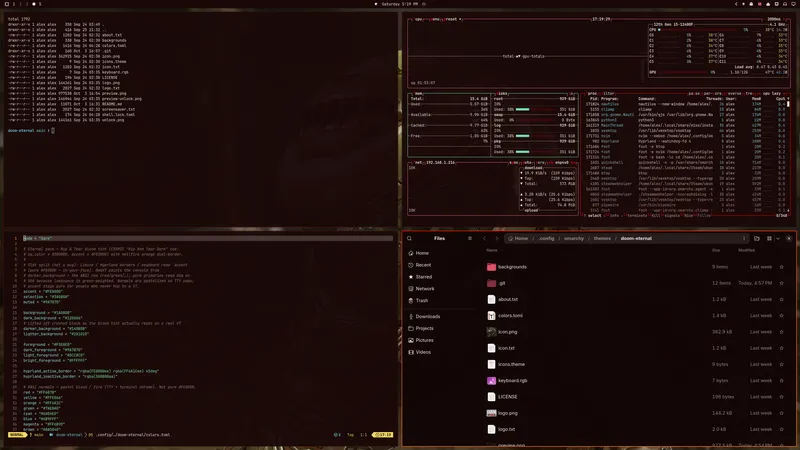Open the search icon in Files
The width and height of the screenshot is (800, 450).
409,238
